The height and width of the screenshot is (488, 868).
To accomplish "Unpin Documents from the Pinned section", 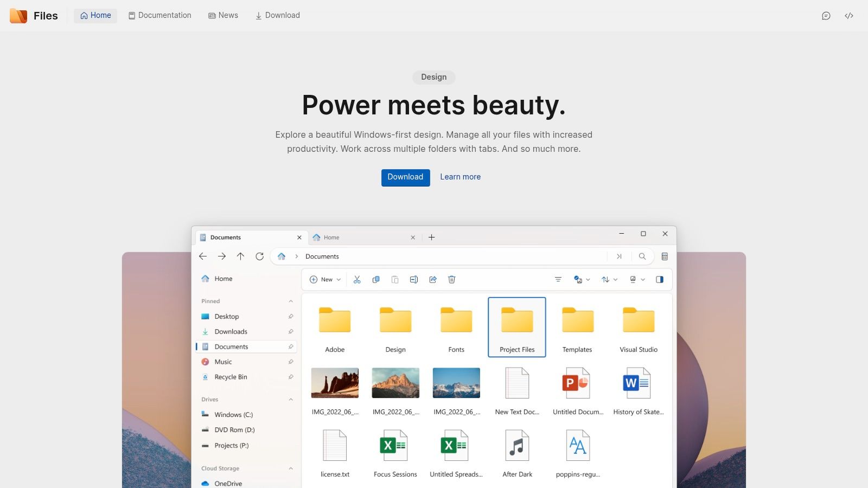I will pyautogui.click(x=291, y=346).
